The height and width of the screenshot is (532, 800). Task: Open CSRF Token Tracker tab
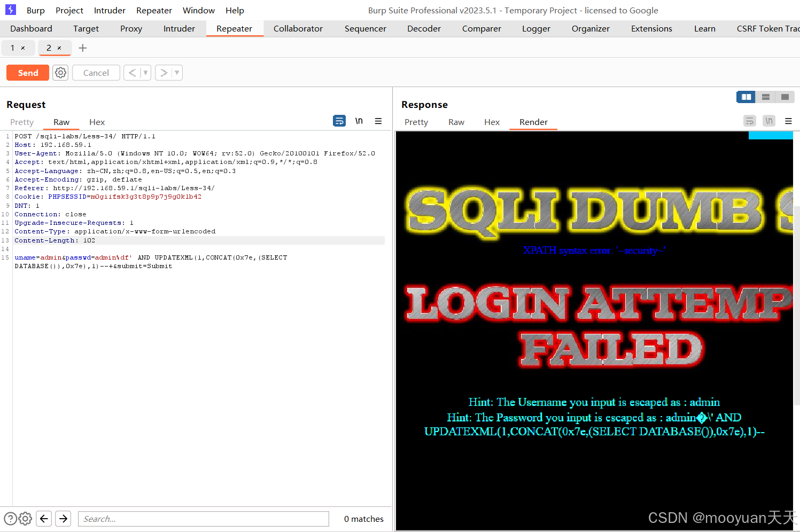[767, 29]
